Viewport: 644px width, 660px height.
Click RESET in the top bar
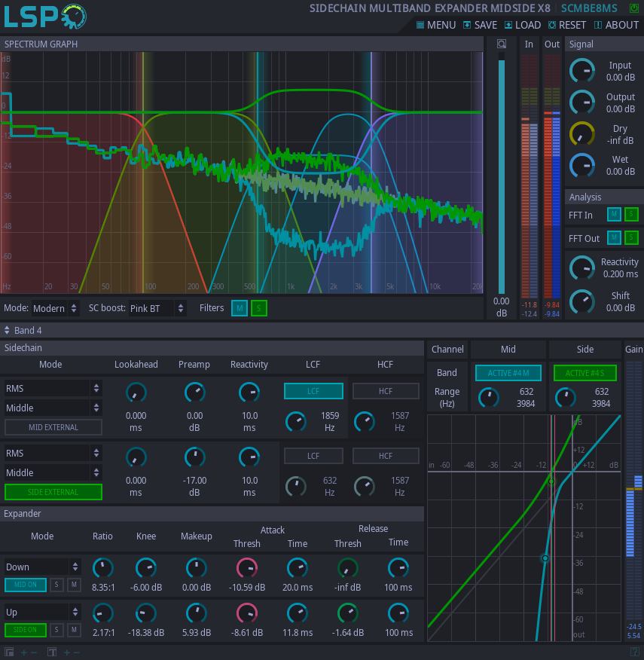(567, 25)
